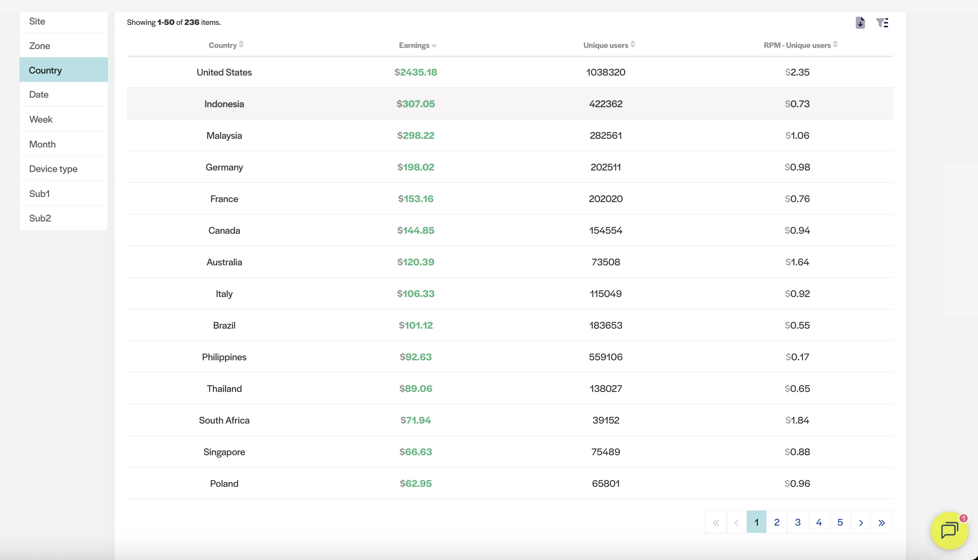The image size is (978, 560).
Task: Select the Zone grouping tab
Action: coord(40,46)
